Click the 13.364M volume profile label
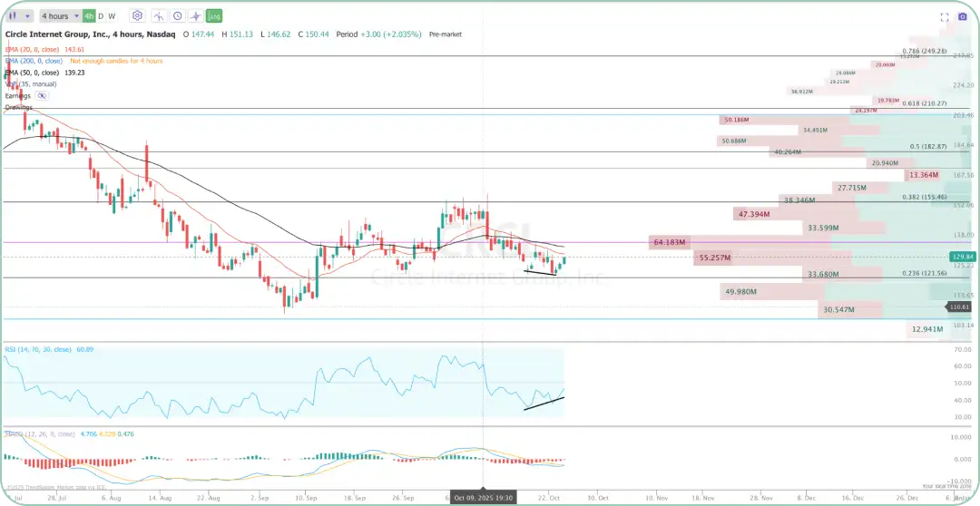The width and height of the screenshot is (980, 506). click(924, 175)
